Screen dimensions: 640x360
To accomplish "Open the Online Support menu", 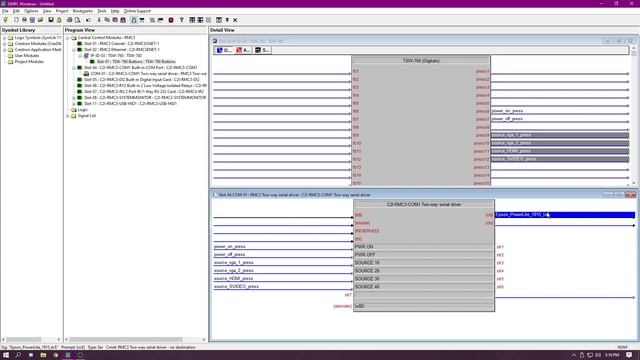I will (x=137, y=11).
